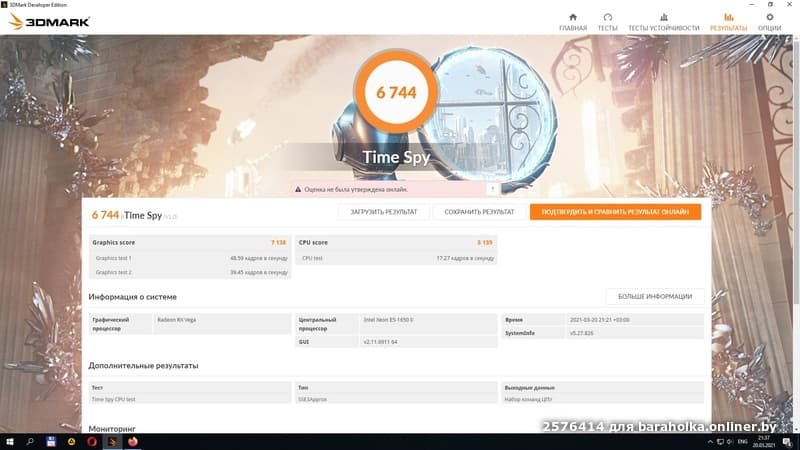Click the Время timestamp value

pyautogui.click(x=599, y=320)
